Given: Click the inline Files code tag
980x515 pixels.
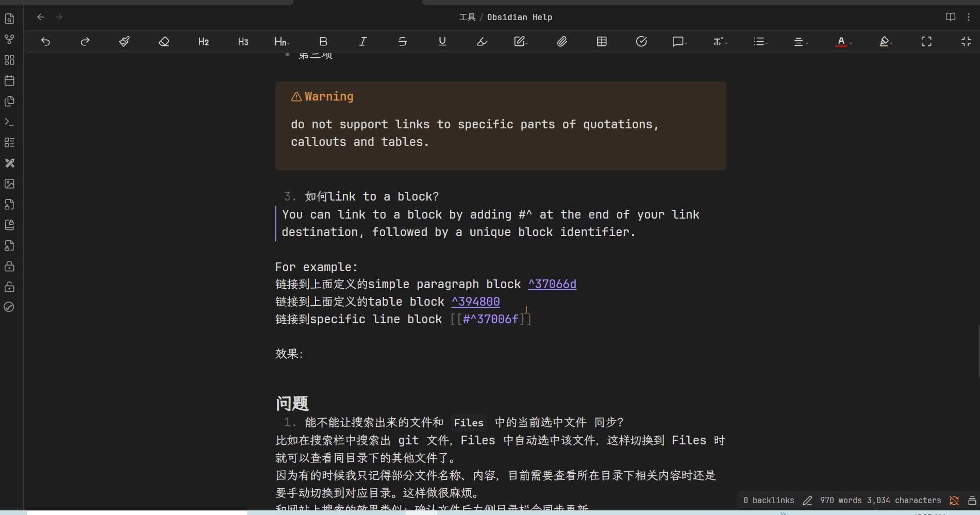Looking at the screenshot, I should tap(469, 423).
